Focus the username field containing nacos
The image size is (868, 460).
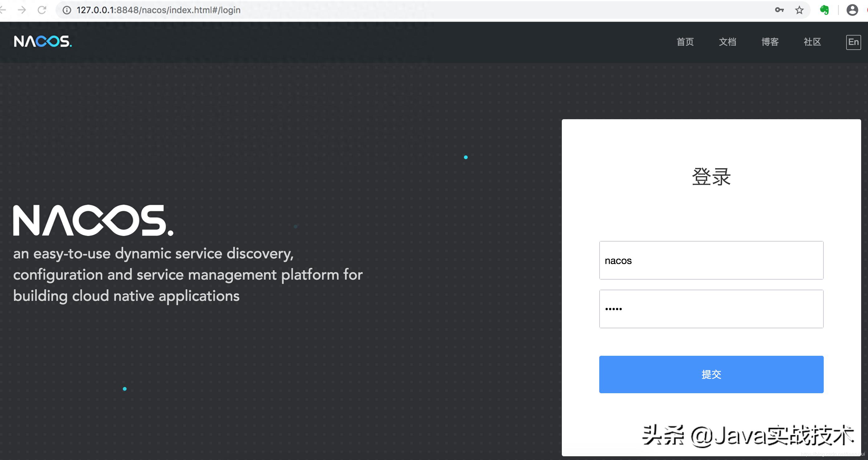[x=711, y=260]
